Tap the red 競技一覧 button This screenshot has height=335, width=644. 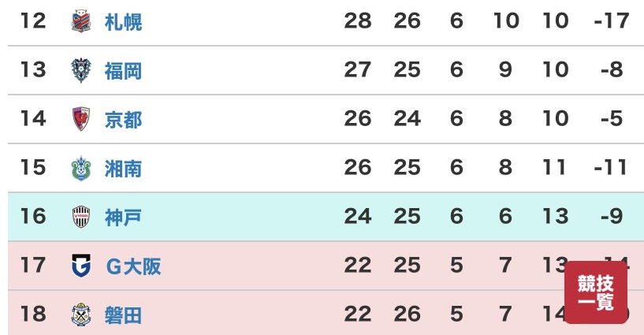click(x=596, y=292)
